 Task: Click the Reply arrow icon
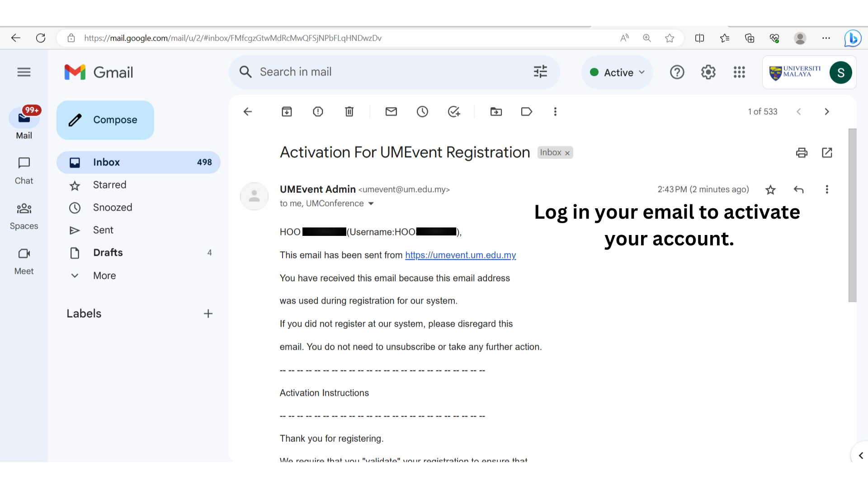[799, 190]
